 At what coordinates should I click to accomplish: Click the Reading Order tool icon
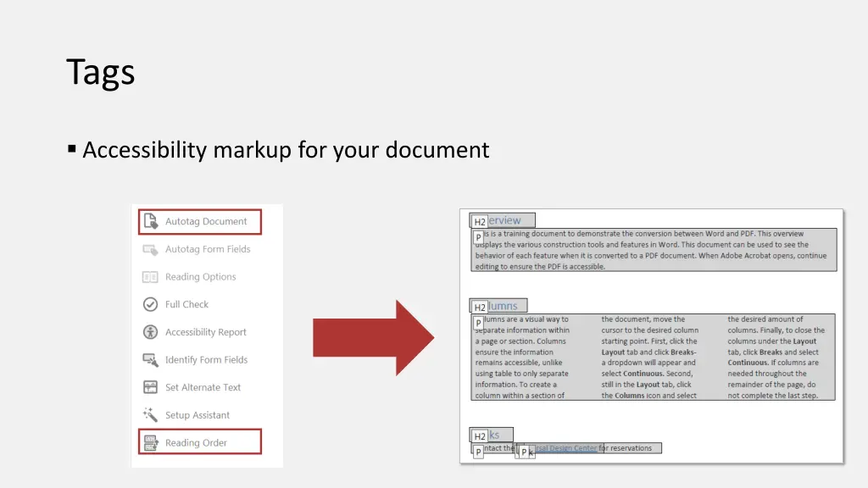[x=150, y=442]
